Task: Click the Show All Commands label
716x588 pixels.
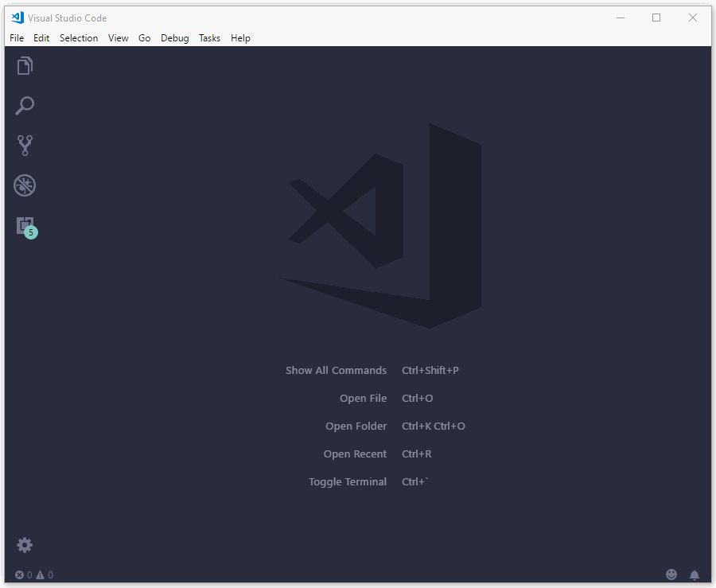Action: tap(336, 370)
